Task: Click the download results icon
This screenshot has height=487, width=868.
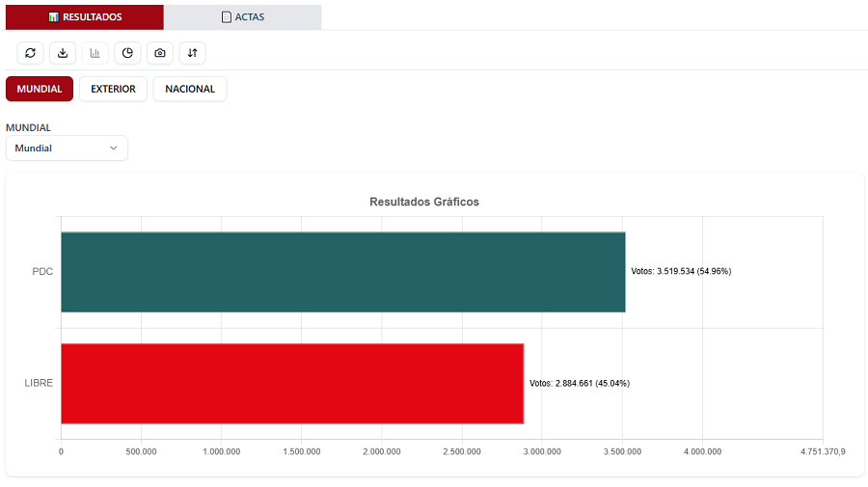Action: coord(63,53)
